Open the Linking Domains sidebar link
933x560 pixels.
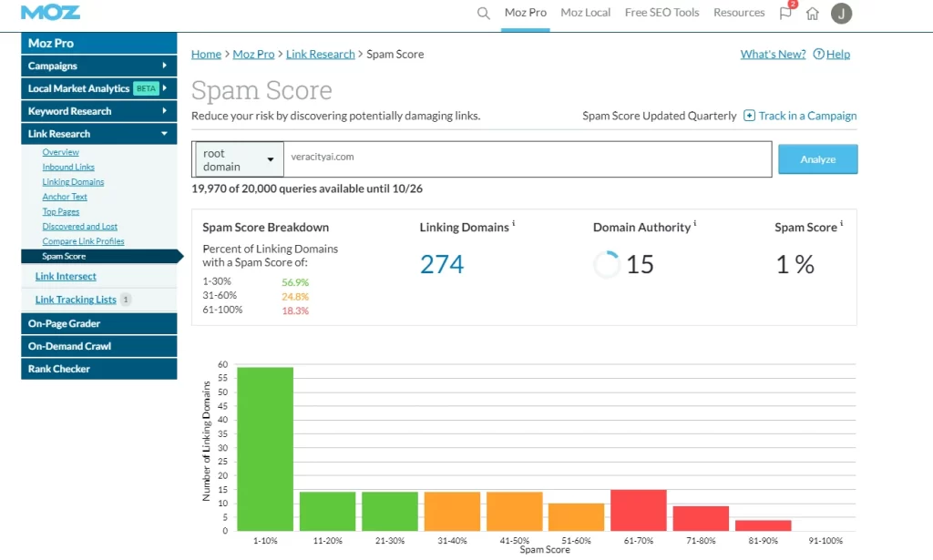(73, 182)
